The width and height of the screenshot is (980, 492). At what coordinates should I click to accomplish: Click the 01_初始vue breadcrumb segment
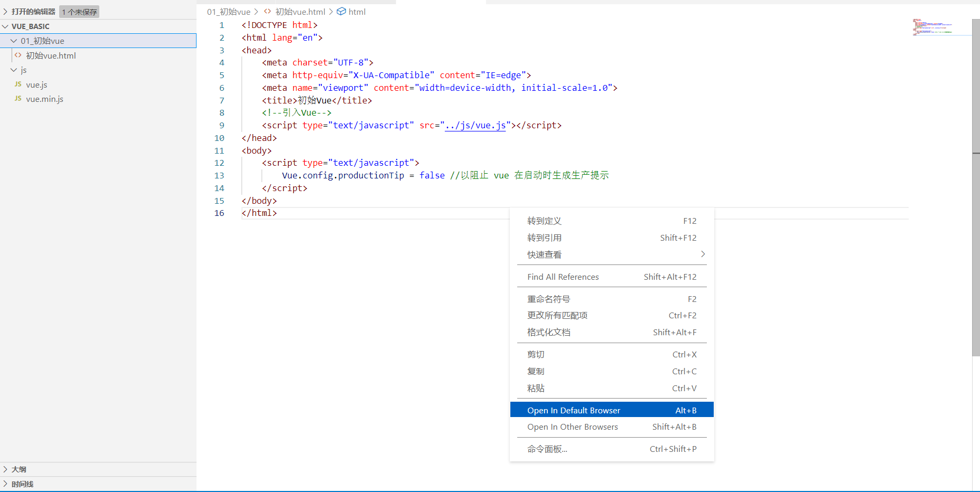[229, 12]
